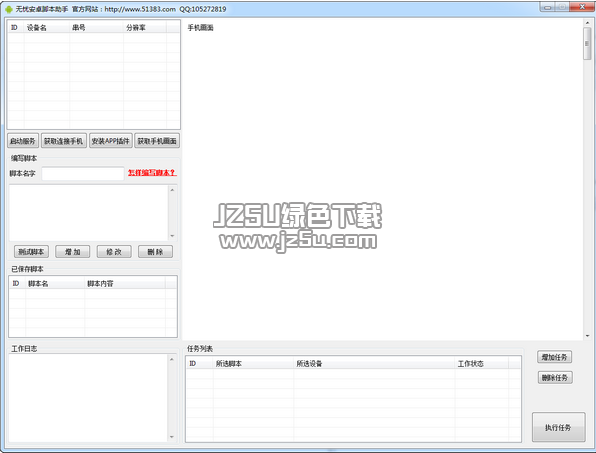Viewport: 596px width, 453px height.
Task: Click the 删除任务 button
Action: click(x=555, y=378)
